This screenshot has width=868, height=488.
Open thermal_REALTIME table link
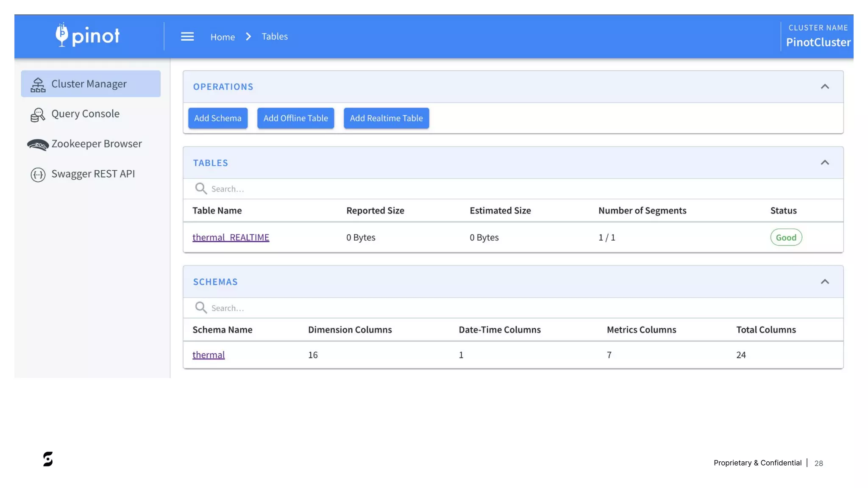[231, 237]
